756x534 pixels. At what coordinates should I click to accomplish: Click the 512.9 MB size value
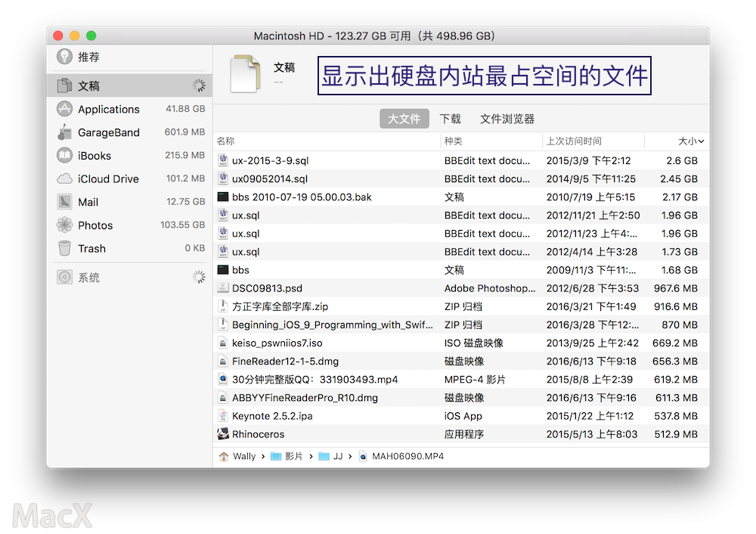pyautogui.click(x=676, y=434)
